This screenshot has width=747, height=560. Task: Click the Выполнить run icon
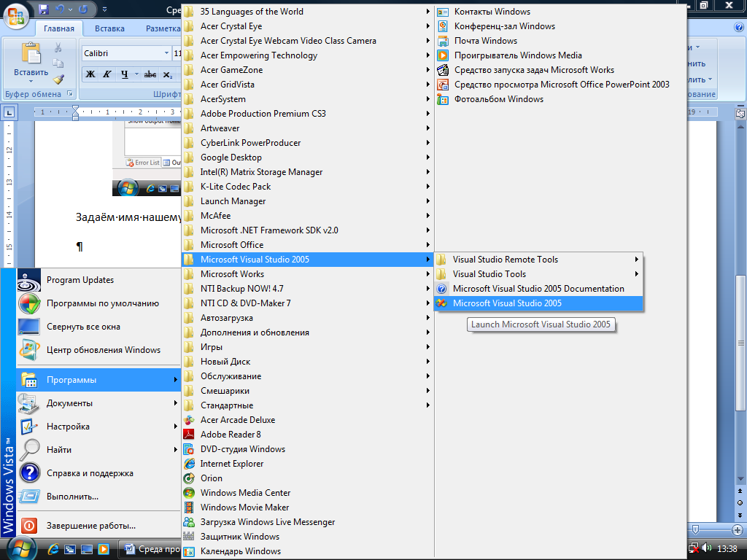tap(29, 496)
